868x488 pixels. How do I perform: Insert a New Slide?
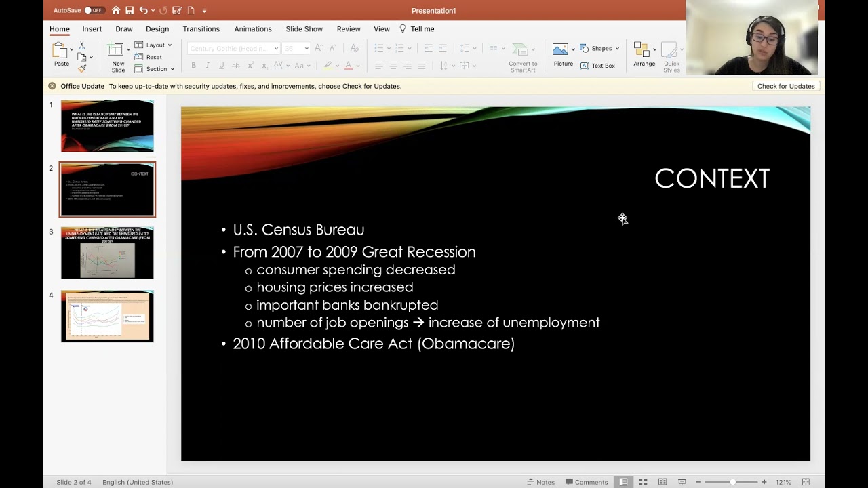(118, 57)
